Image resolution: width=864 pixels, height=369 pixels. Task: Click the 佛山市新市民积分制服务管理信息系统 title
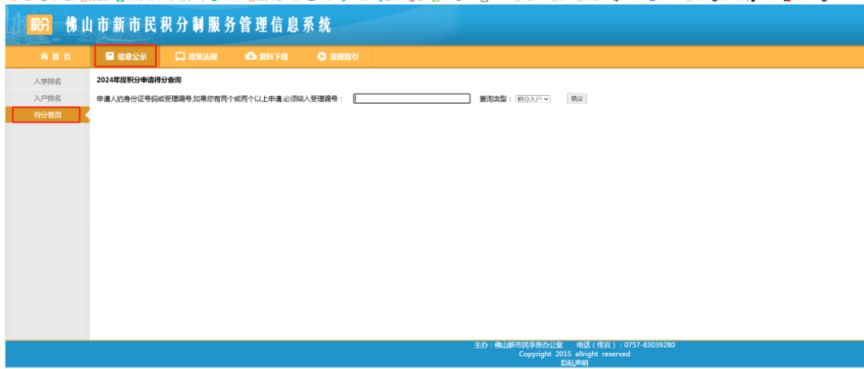click(x=198, y=25)
